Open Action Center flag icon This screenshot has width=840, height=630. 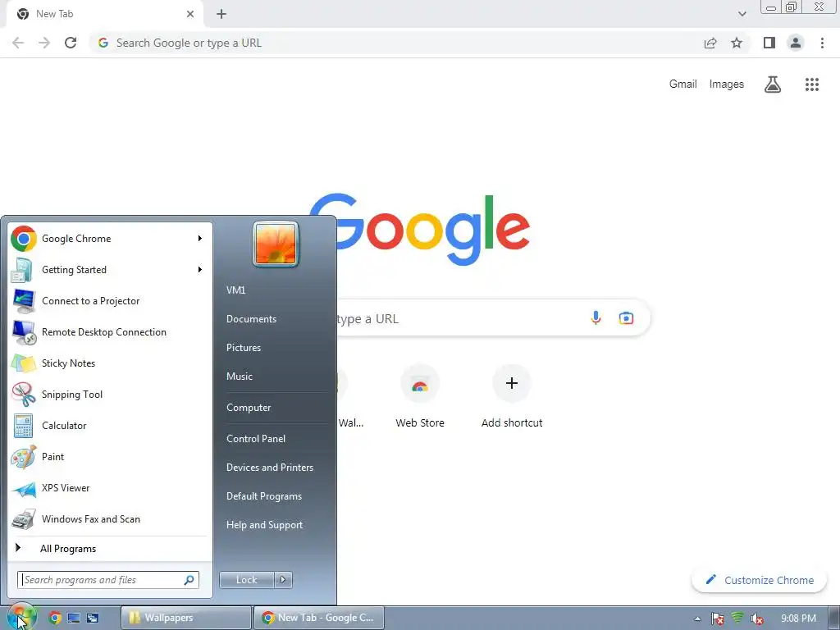tap(717, 619)
